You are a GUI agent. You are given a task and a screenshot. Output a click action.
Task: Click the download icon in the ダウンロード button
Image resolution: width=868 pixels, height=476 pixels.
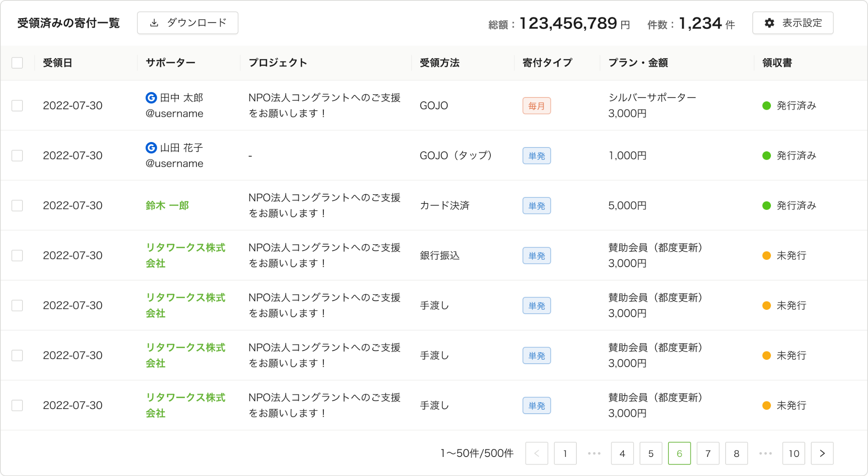tap(154, 23)
